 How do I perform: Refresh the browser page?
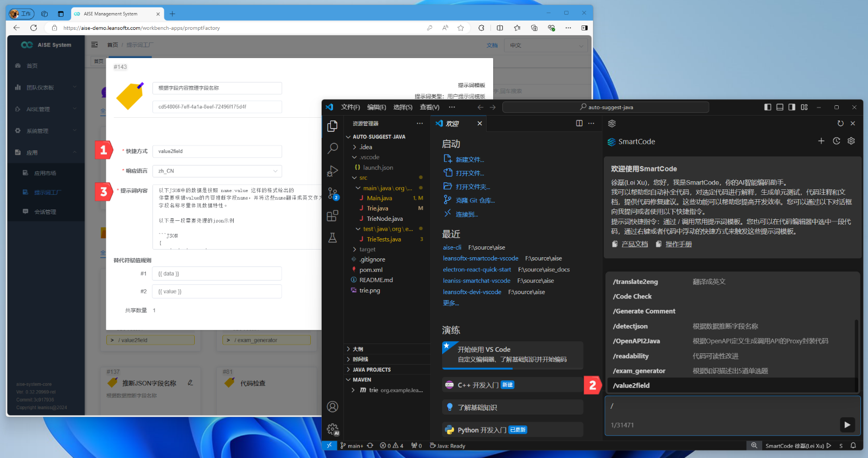34,28
